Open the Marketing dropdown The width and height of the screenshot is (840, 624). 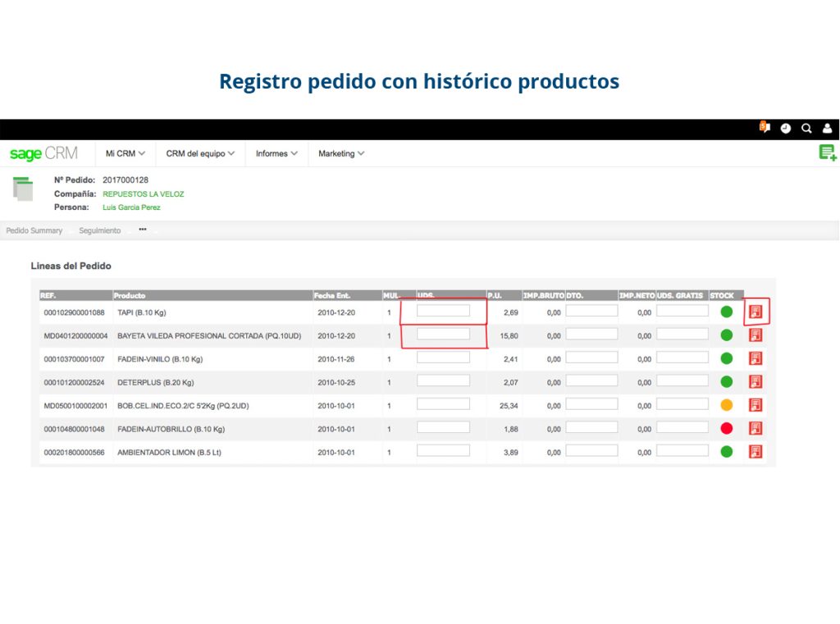pos(340,153)
